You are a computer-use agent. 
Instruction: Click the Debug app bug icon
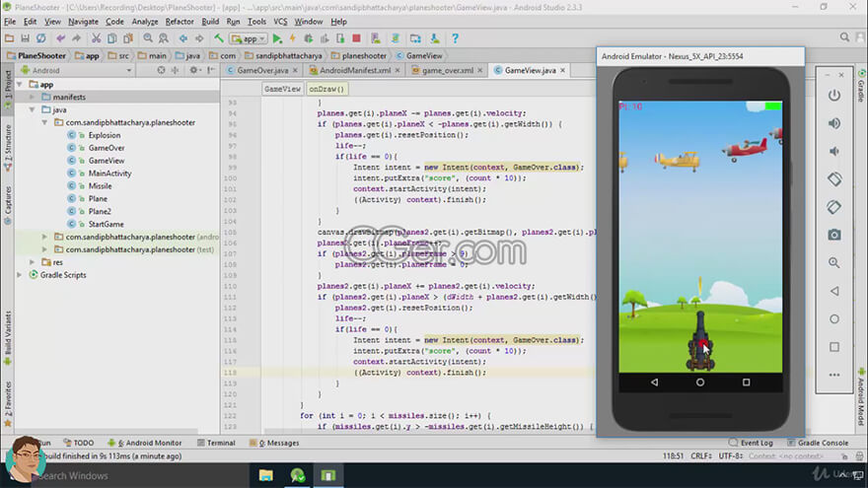(x=309, y=38)
